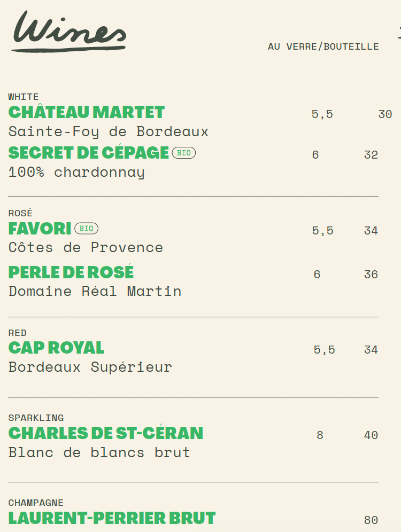Click the 80 bottle price for Laurent-Perrier
Image resolution: width=401 pixels, height=532 pixels.
(x=371, y=520)
